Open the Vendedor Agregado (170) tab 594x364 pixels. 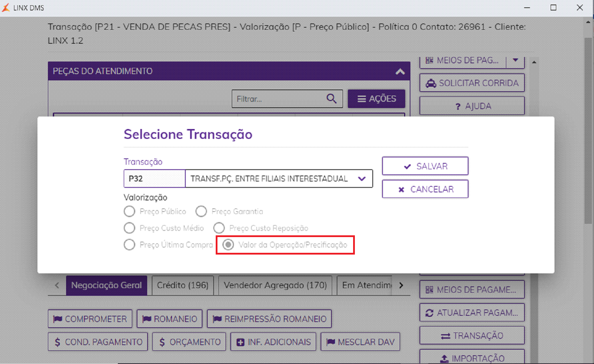pyautogui.click(x=275, y=285)
